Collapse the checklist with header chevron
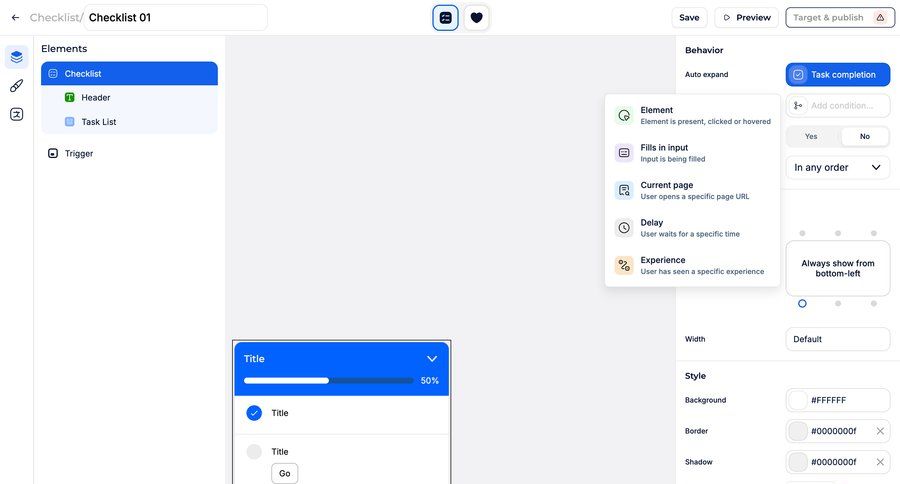Viewport: 900px width, 484px height. click(x=432, y=359)
